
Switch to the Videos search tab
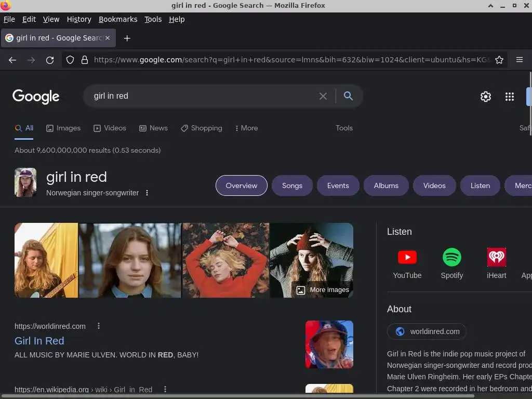tap(110, 128)
